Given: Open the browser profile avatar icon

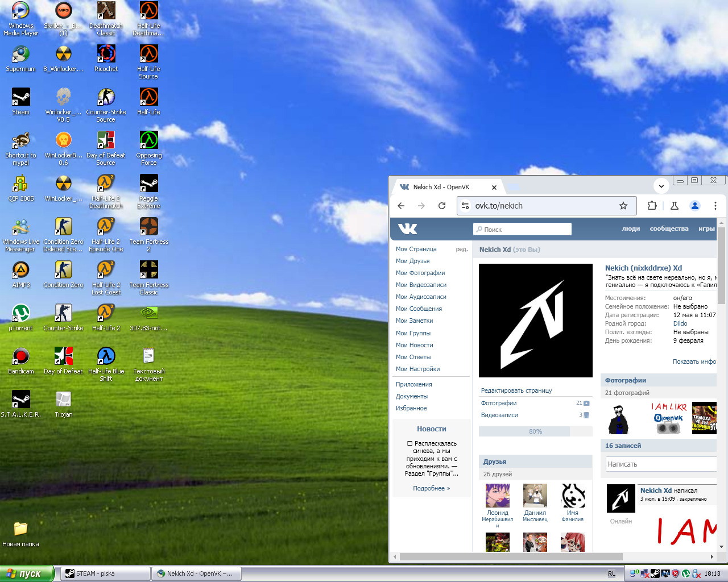Looking at the screenshot, I should tap(694, 206).
